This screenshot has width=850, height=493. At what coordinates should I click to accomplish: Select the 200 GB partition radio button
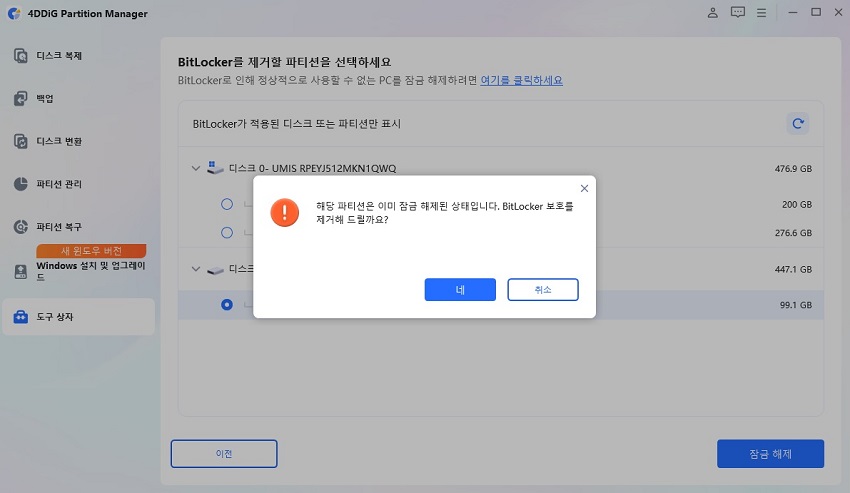click(227, 204)
